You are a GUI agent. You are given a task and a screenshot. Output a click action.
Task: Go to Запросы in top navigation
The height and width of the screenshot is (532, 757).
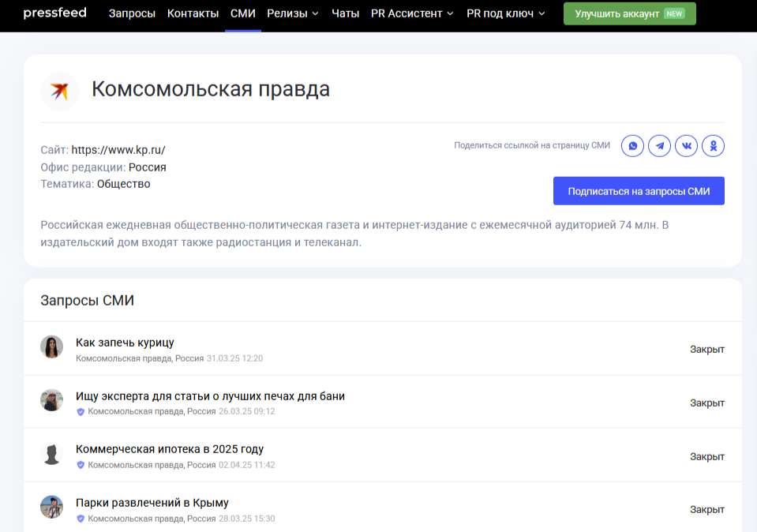[x=132, y=13]
